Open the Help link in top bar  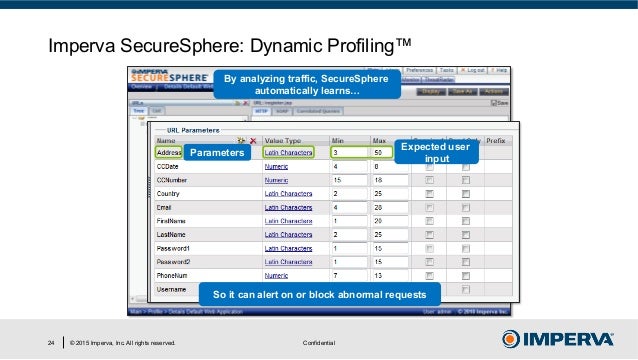pyautogui.click(x=499, y=70)
